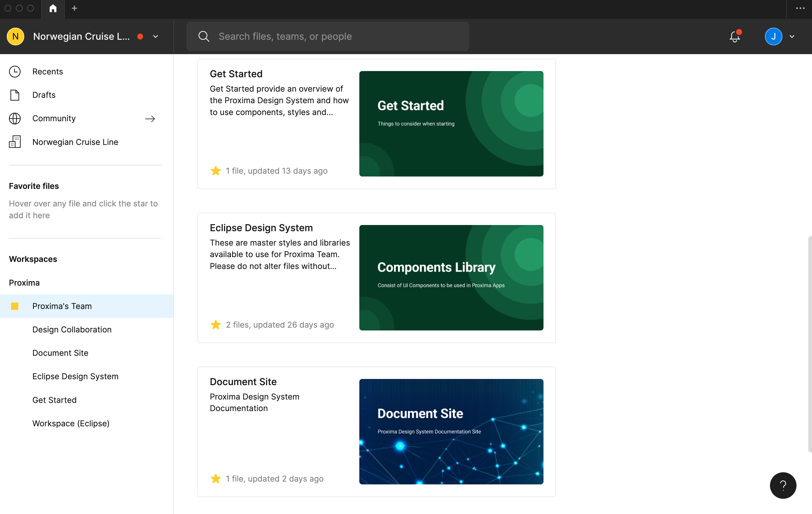This screenshot has height=514, width=812.
Task: Click the yellow N organization avatar
Action: click(16, 36)
